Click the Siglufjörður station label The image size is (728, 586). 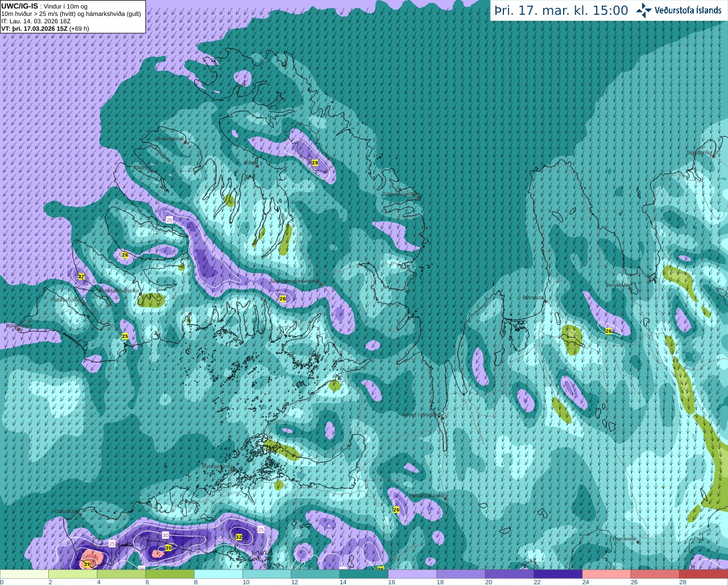(x=700, y=152)
